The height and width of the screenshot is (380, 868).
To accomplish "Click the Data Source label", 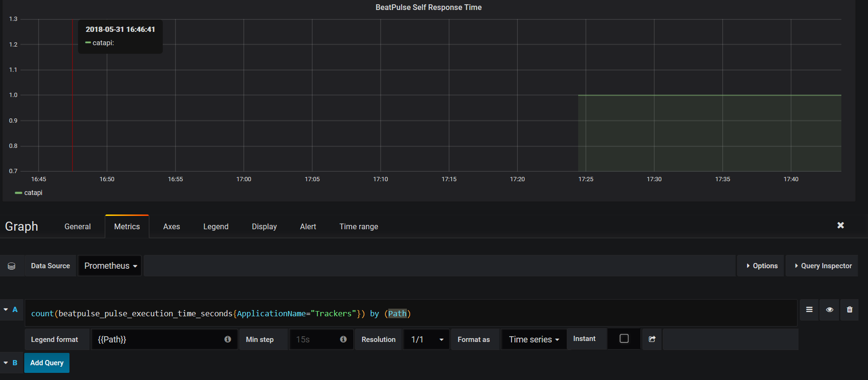I will tap(50, 266).
